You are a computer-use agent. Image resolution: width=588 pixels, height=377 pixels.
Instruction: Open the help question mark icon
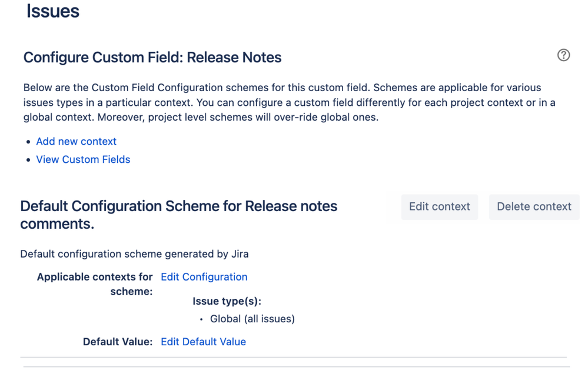(563, 55)
